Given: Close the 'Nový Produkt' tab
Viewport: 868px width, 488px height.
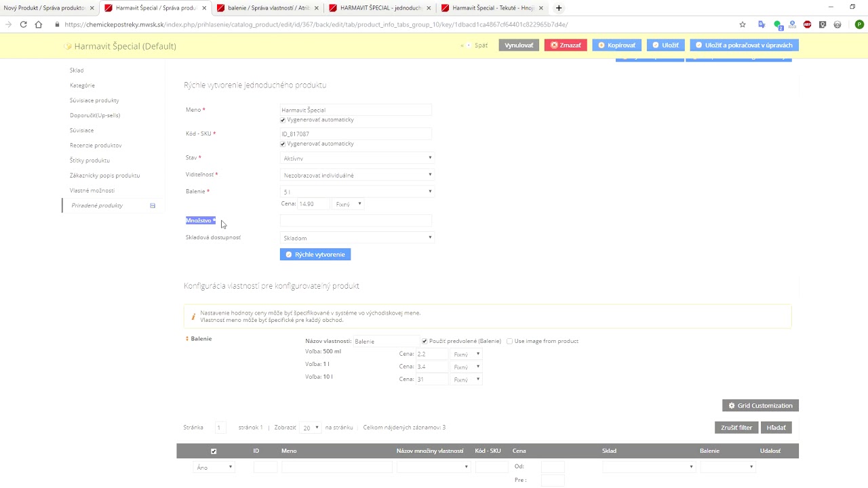Looking at the screenshot, I should [x=92, y=8].
